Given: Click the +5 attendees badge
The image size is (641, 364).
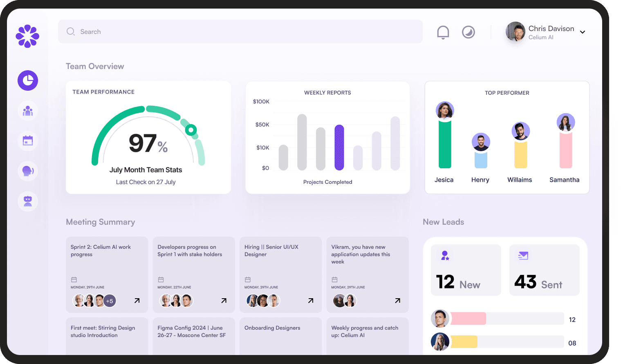Looking at the screenshot, I should 110,301.
